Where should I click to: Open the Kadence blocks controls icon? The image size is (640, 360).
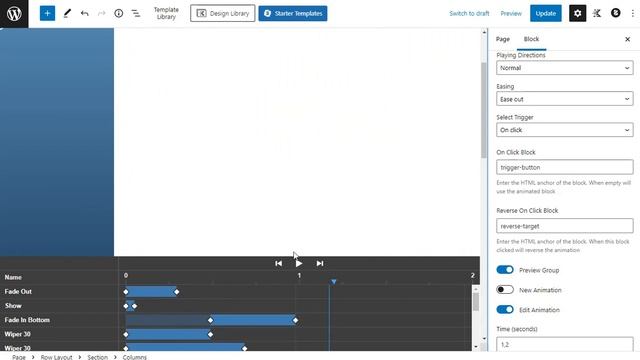[x=597, y=13]
